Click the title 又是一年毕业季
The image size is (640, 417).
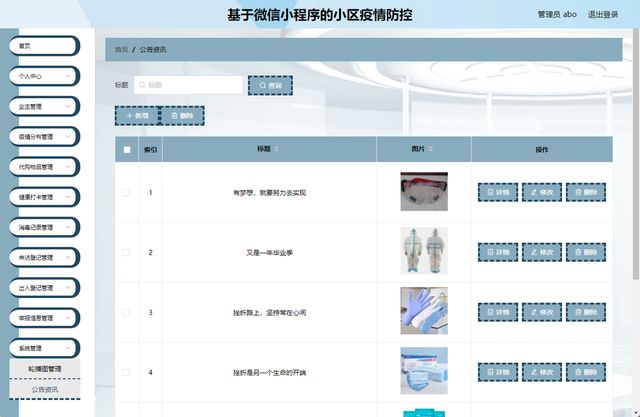pos(269,253)
